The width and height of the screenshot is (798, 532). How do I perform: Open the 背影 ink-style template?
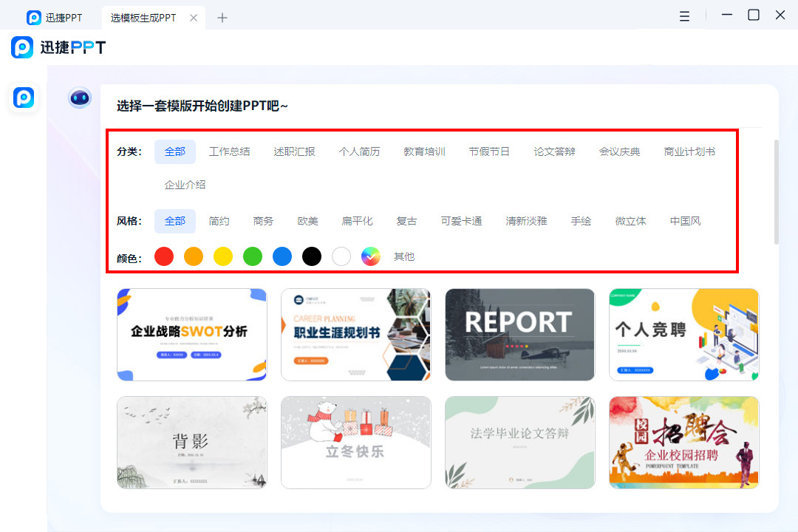pos(192,443)
